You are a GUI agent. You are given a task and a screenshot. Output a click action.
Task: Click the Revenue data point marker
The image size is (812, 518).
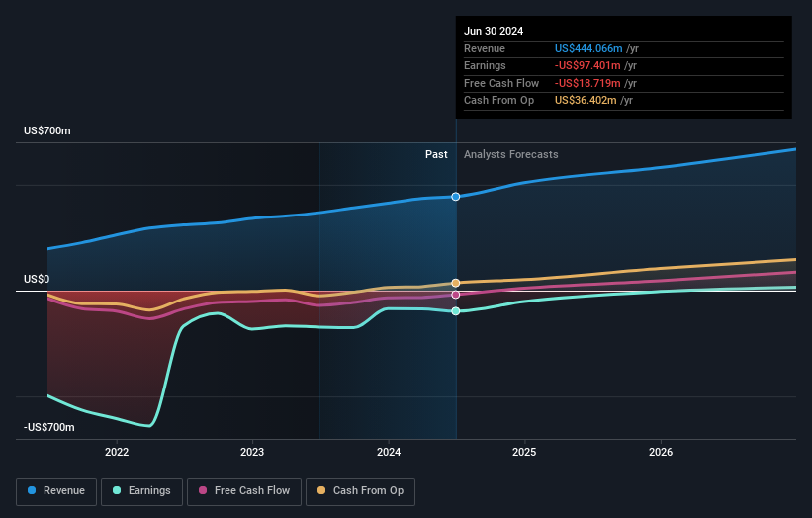456,197
